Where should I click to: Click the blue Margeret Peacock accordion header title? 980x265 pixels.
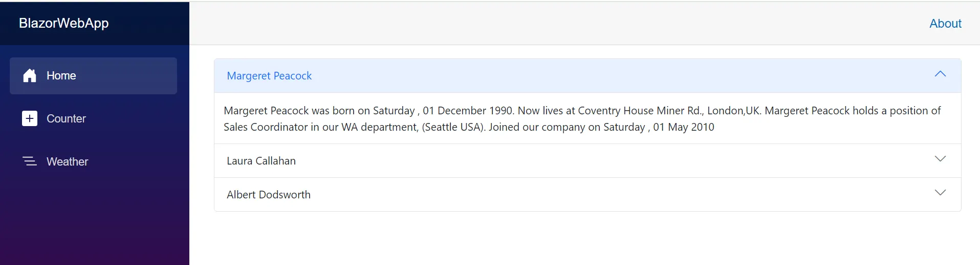click(x=269, y=76)
